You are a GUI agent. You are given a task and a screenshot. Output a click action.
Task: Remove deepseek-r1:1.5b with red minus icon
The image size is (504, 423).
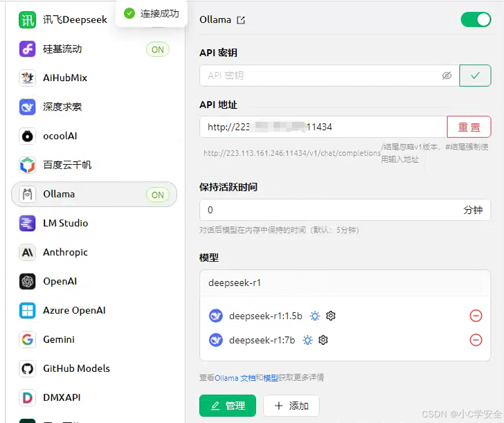point(476,315)
